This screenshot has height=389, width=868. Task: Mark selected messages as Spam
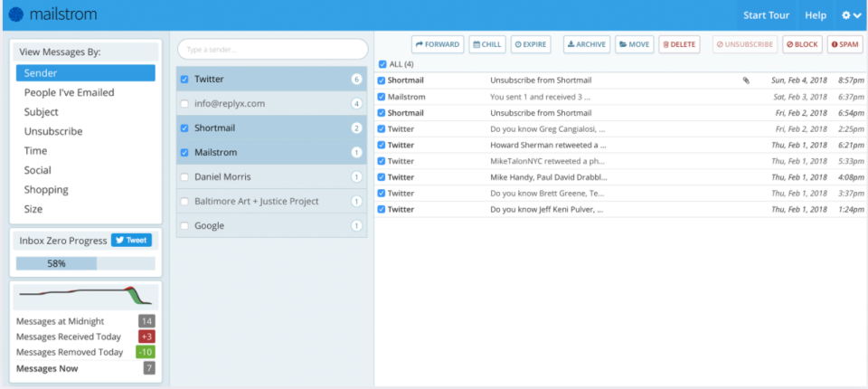(844, 44)
